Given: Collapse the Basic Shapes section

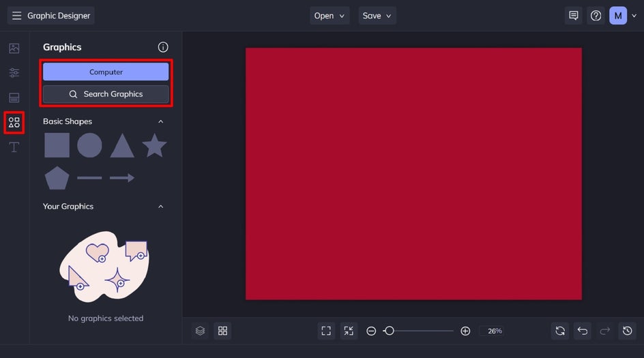Looking at the screenshot, I should [161, 121].
